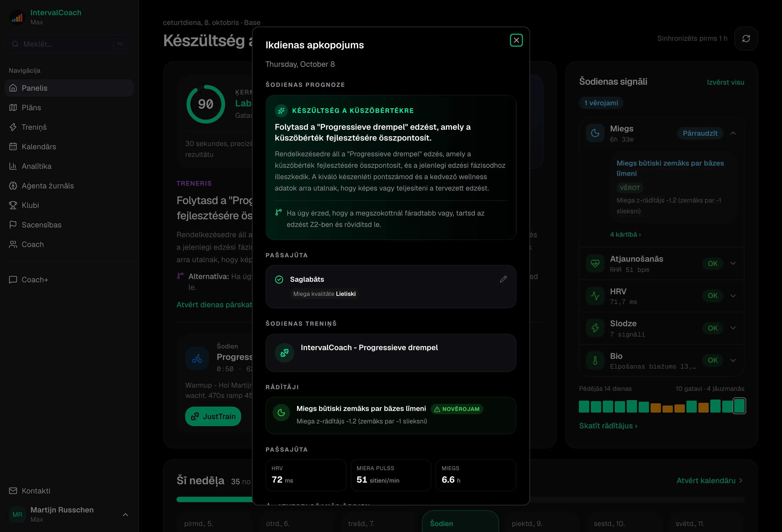Click the pencil edit icon on Saglabāts card

(503, 279)
